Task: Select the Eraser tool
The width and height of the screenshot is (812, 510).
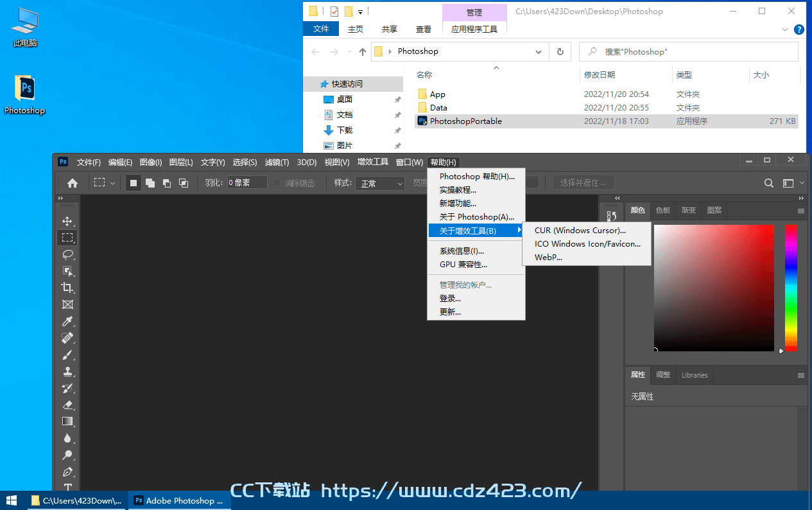Action: click(x=67, y=405)
